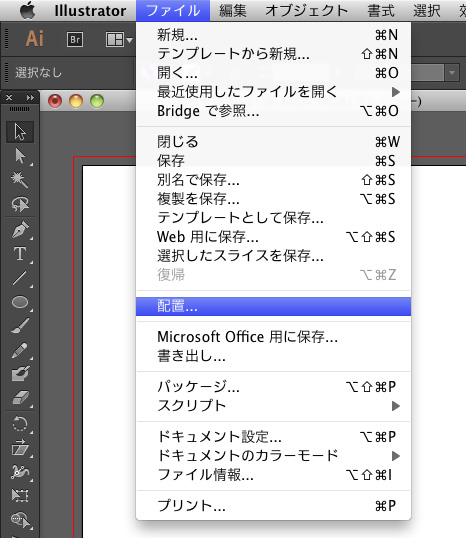Click the green zoom button of document window
The width and height of the screenshot is (466, 538).
[97, 101]
